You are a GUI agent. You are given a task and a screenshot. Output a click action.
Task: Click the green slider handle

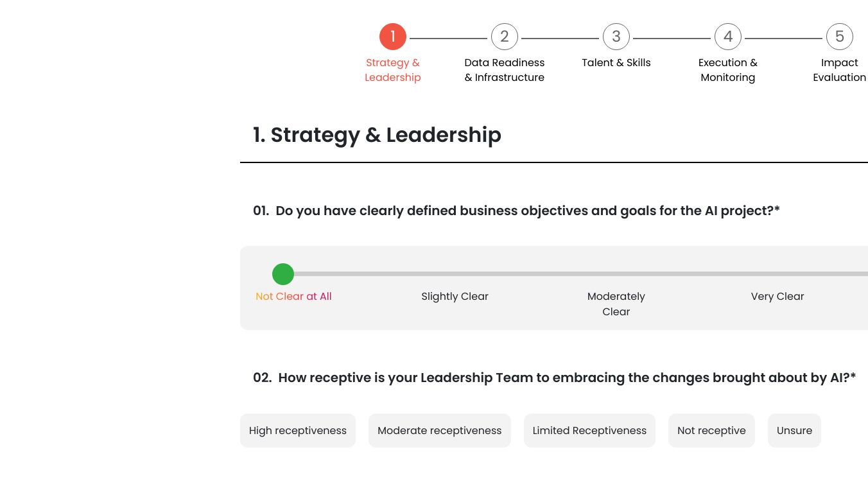[x=283, y=274]
